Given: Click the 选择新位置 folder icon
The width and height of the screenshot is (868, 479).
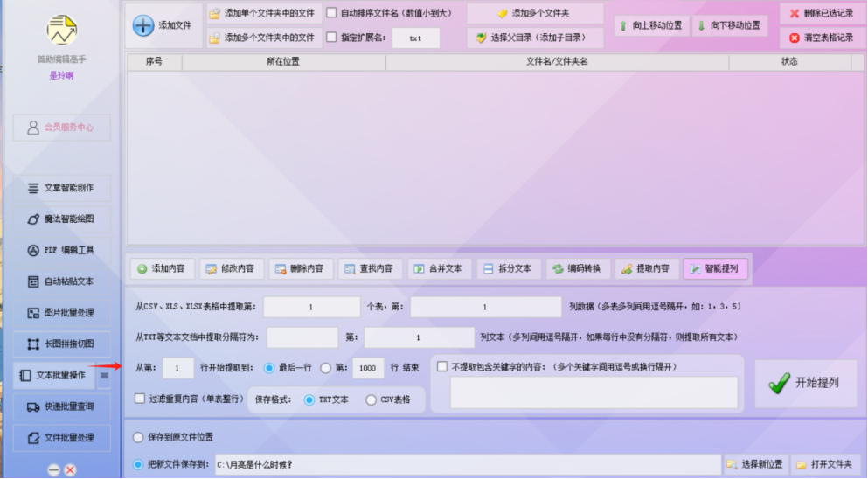Looking at the screenshot, I should click(x=732, y=464).
